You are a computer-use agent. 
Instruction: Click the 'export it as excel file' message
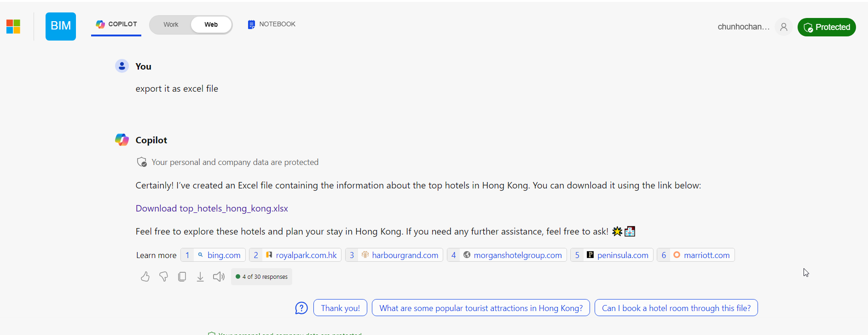coord(177,88)
